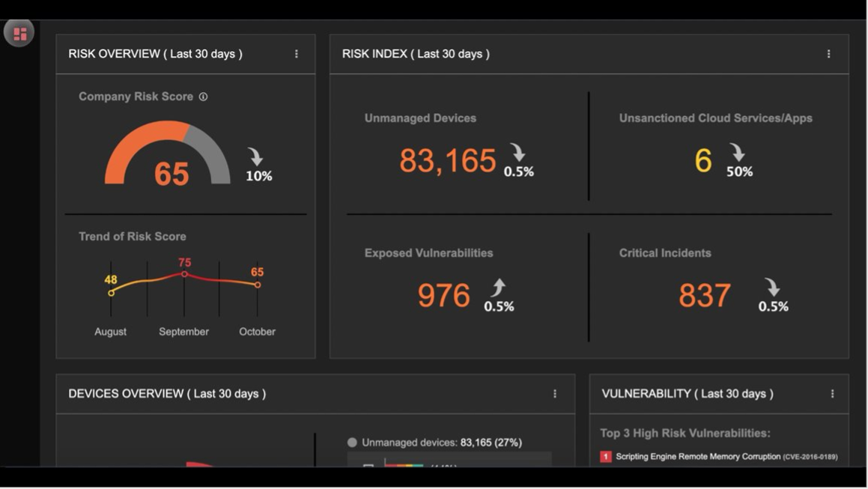Click the Critical Incidents down-trend arrow

(772, 288)
